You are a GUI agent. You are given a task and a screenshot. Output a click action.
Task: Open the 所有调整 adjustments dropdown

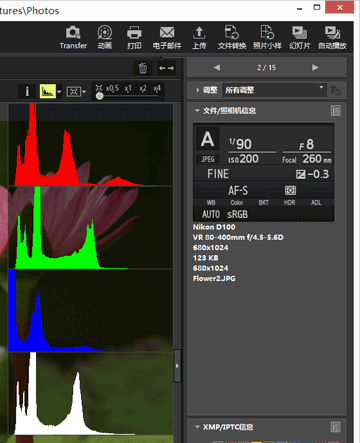(274, 90)
